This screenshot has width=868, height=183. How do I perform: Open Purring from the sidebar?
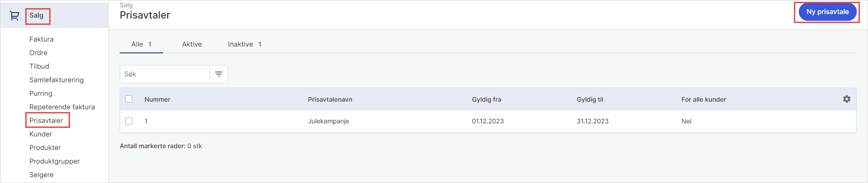pyautogui.click(x=41, y=94)
